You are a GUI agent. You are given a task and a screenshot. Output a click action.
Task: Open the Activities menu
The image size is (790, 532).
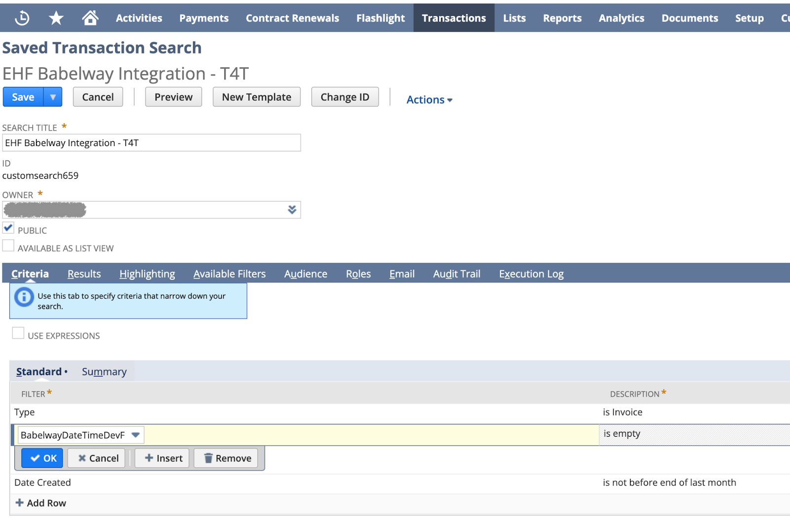[139, 18]
